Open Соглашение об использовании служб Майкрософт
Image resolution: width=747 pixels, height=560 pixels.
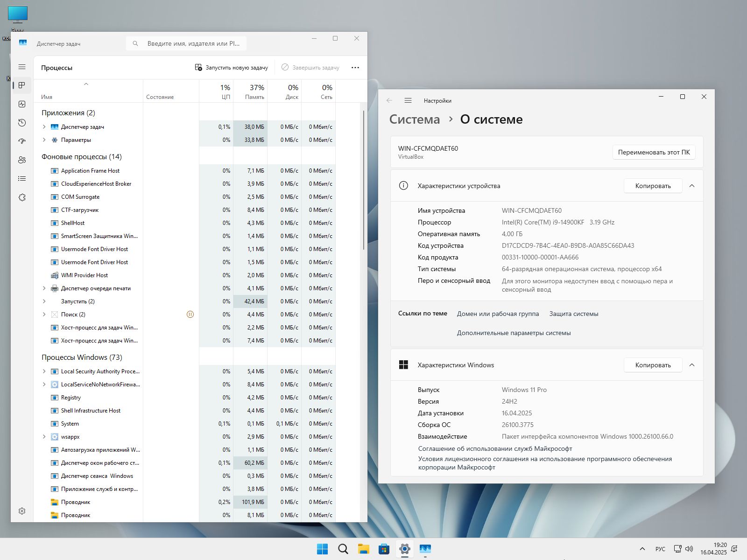coord(495,448)
